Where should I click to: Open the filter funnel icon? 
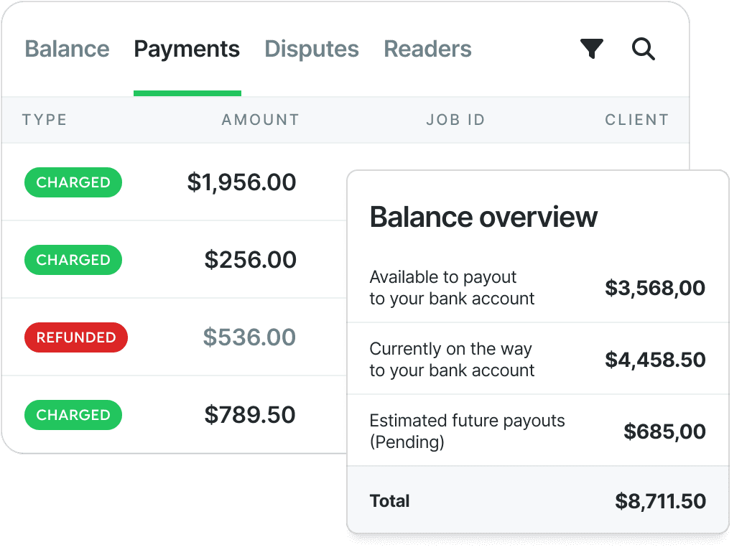[592, 49]
